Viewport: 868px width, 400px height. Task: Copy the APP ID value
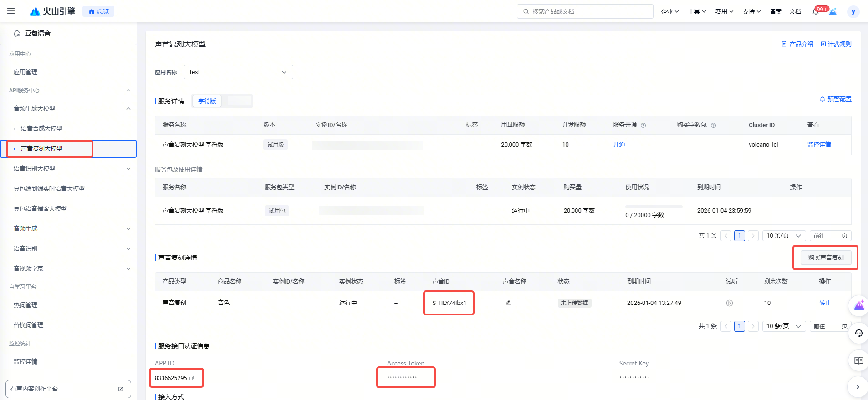tap(192, 378)
